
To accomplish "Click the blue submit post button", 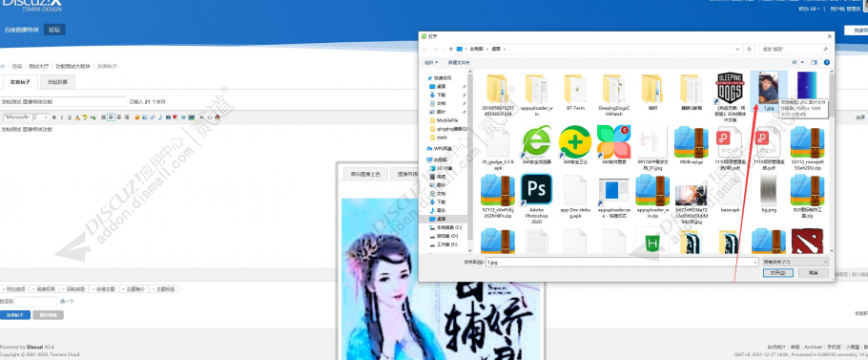I will 15,314.
